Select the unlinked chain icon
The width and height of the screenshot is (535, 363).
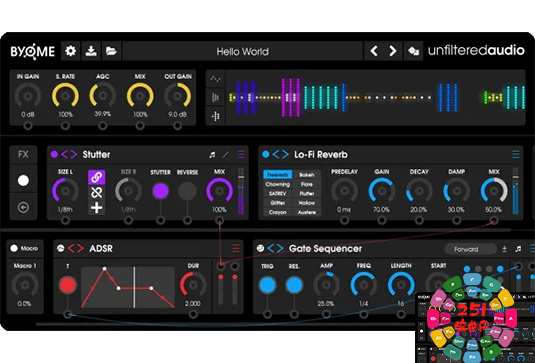pyautogui.click(x=97, y=192)
